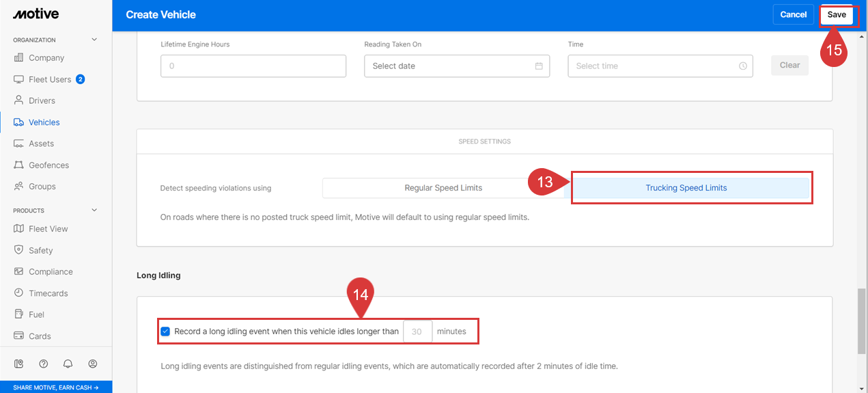
Task: Select Regular Speed Limits option
Action: click(443, 188)
